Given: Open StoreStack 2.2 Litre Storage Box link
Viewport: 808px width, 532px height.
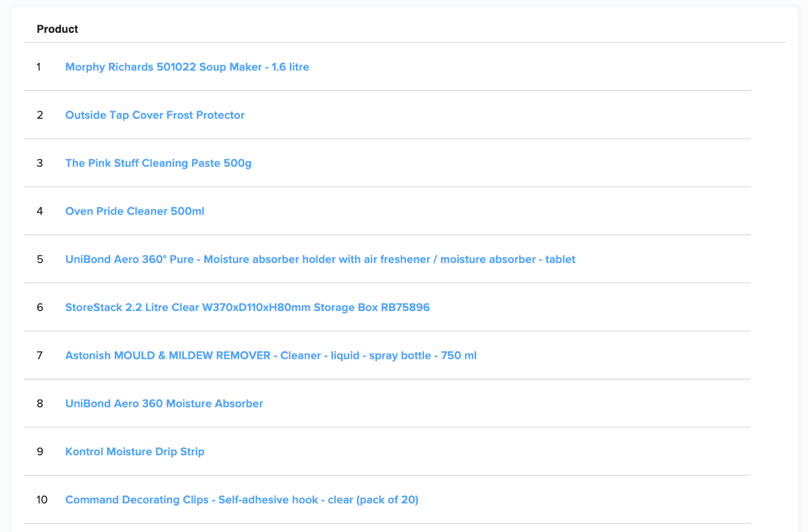Looking at the screenshot, I should 247,308.
